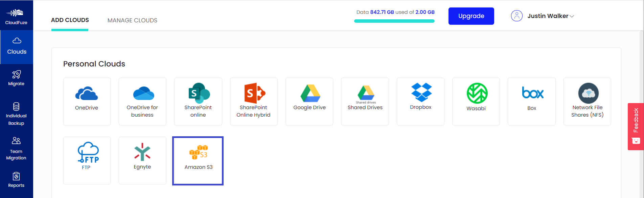This screenshot has height=198, width=644.
Task: Click the page vertical scrollbar
Action: 642,114
